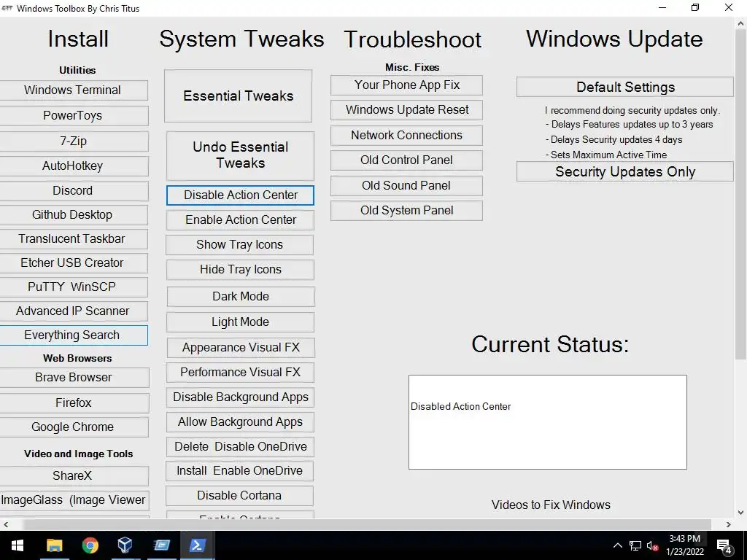Click the vertical scrollbar down arrow
This screenshot has width=747, height=560.
(x=741, y=513)
